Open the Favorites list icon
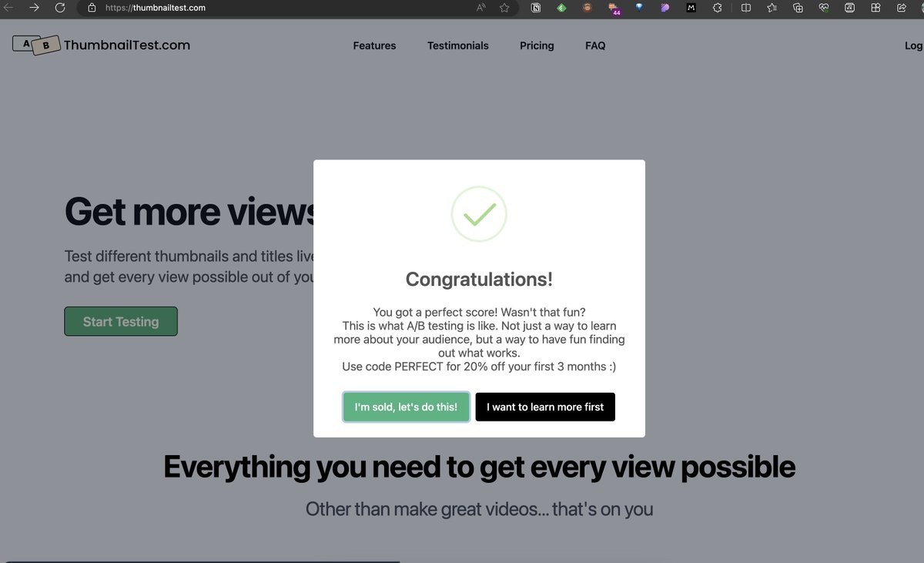The height and width of the screenshot is (563, 924). 772,8
